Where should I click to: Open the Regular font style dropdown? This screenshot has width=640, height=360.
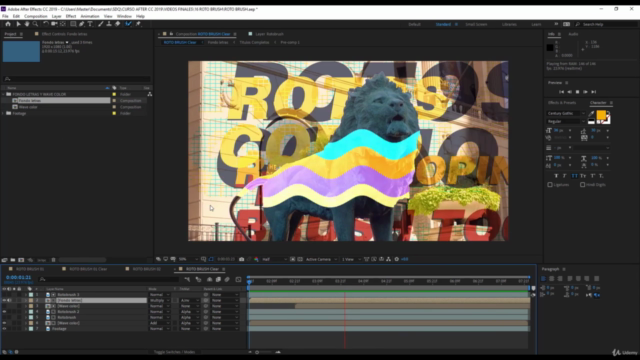pyautogui.click(x=566, y=121)
